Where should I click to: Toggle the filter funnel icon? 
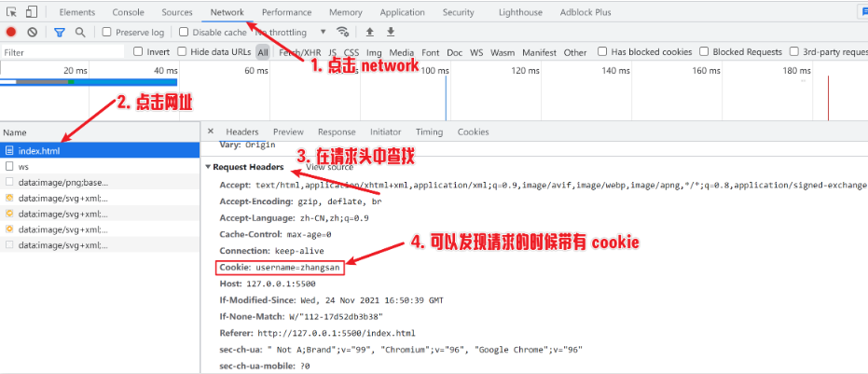pyautogui.click(x=60, y=32)
